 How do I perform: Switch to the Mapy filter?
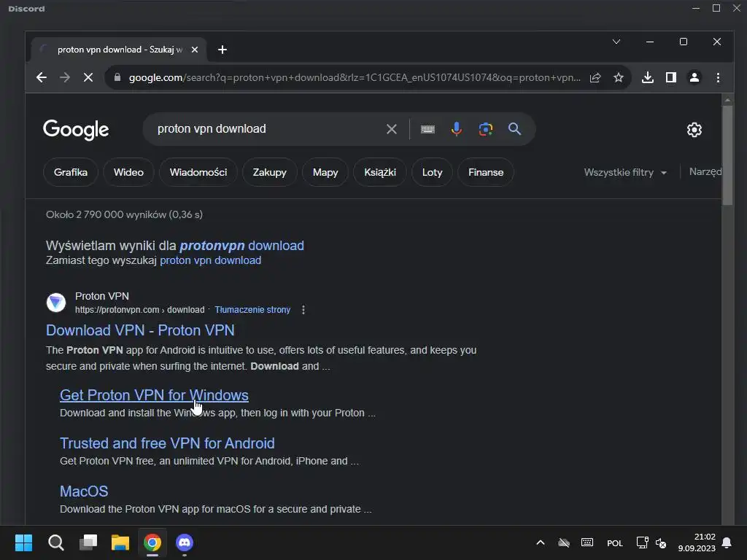click(325, 172)
